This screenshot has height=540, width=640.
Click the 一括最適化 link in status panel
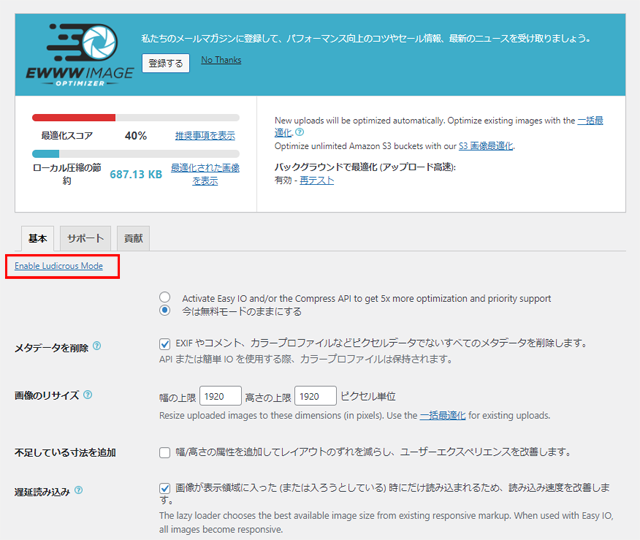tap(590, 120)
